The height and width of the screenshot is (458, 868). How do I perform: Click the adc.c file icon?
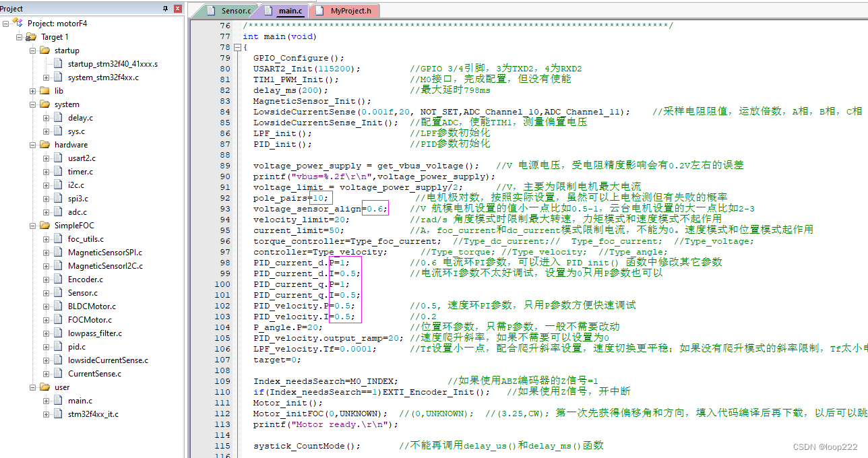[59, 212]
